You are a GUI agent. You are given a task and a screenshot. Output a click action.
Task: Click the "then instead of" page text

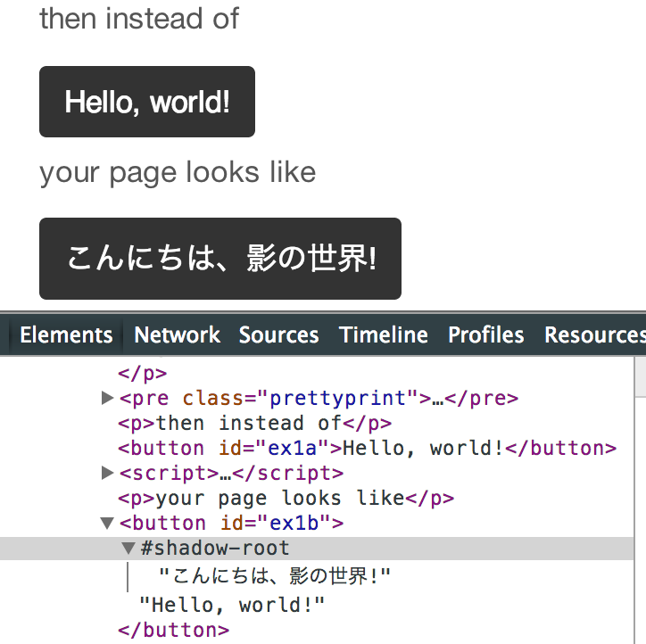pos(139,19)
